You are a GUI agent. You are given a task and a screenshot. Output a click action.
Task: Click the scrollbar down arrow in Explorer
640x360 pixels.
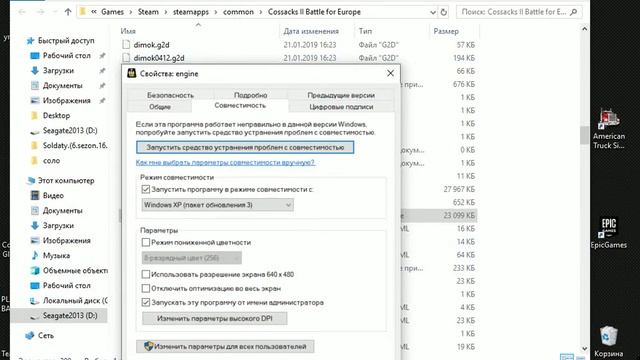click(x=584, y=349)
